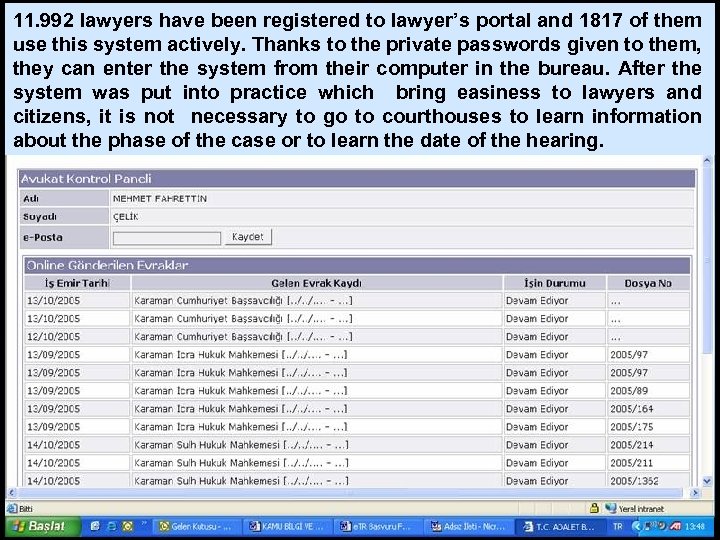Image resolution: width=720 pixels, height=540 pixels.
Task: Click the Gelen Evrak Kaydı column header
Action: pyautogui.click(x=316, y=283)
